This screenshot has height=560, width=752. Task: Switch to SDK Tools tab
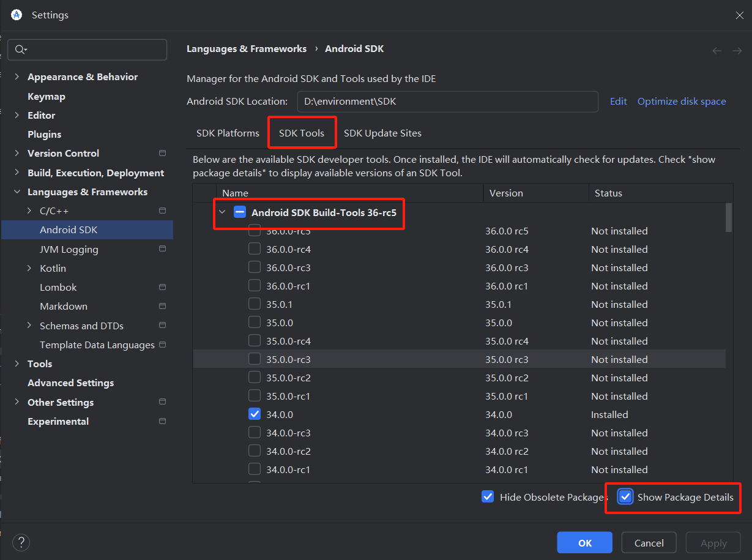[302, 133]
